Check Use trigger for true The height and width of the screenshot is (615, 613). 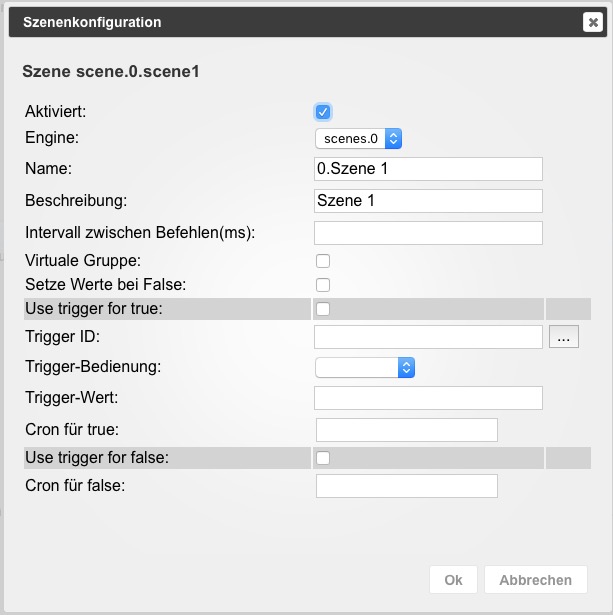[323, 309]
